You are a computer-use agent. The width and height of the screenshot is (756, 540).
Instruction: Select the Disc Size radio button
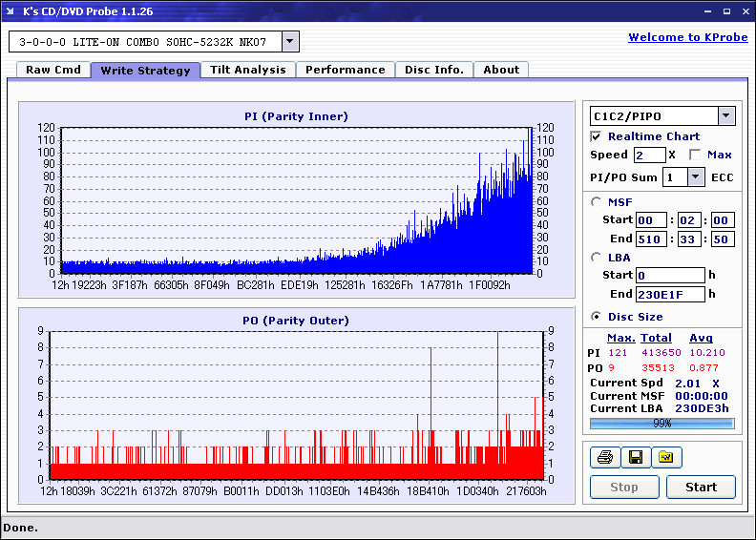point(597,317)
